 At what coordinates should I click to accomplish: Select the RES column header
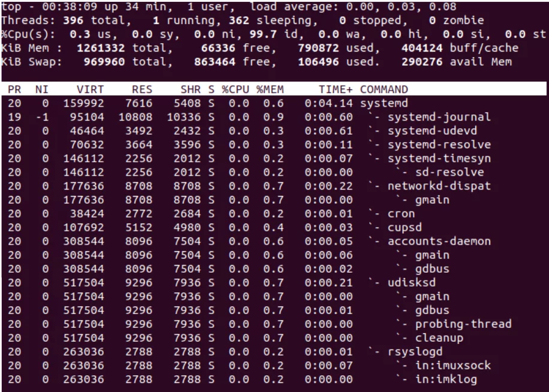(x=142, y=89)
